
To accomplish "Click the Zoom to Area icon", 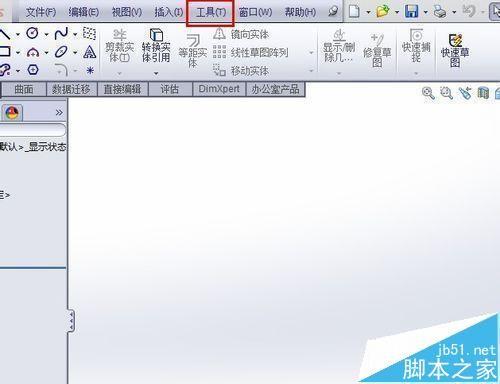I will 446,93.
